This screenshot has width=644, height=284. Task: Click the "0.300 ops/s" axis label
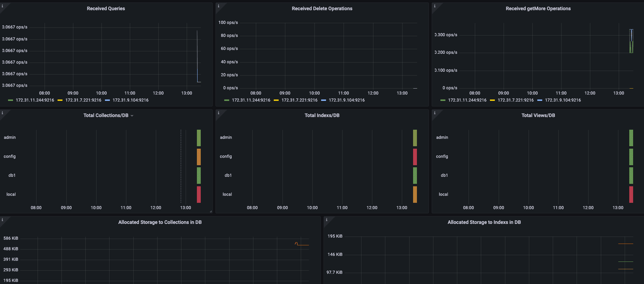click(446, 35)
